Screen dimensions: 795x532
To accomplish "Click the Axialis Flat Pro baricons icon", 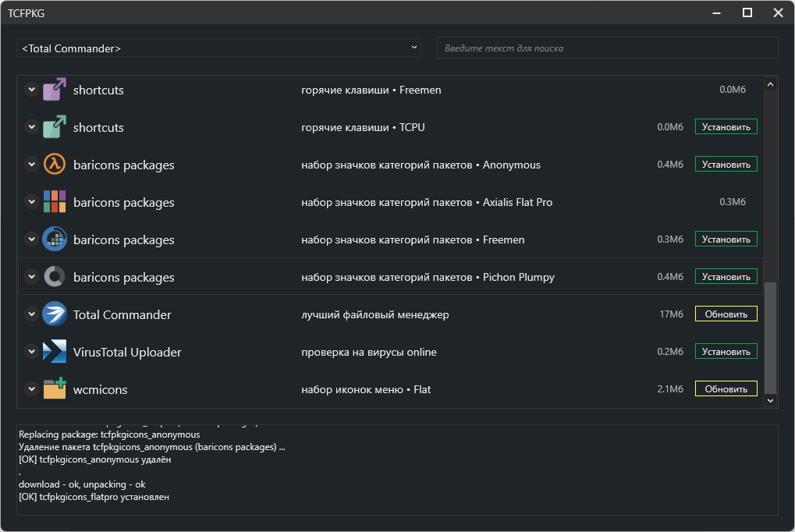I will 55,202.
